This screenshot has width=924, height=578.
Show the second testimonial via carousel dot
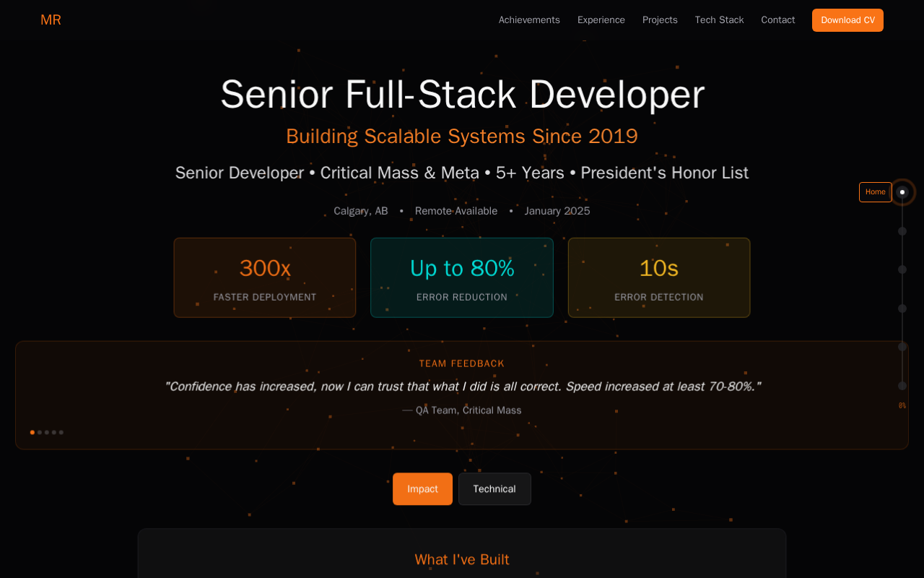[x=40, y=432]
